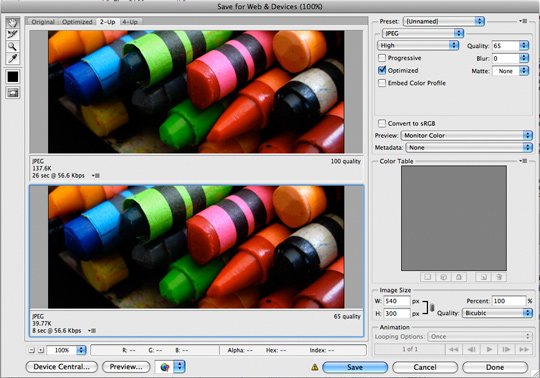Click the Done button
Image resolution: width=540 pixels, height=378 pixels.
click(495, 367)
